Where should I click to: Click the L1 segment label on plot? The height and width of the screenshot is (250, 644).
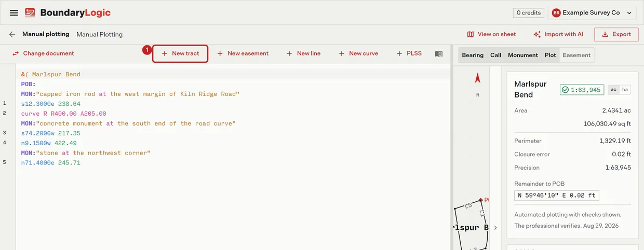(x=482, y=213)
